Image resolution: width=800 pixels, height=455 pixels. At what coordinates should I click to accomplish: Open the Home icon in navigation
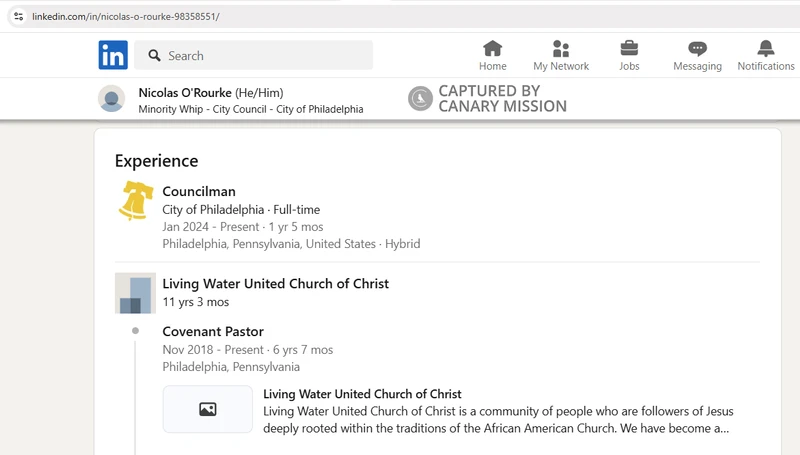[492, 49]
